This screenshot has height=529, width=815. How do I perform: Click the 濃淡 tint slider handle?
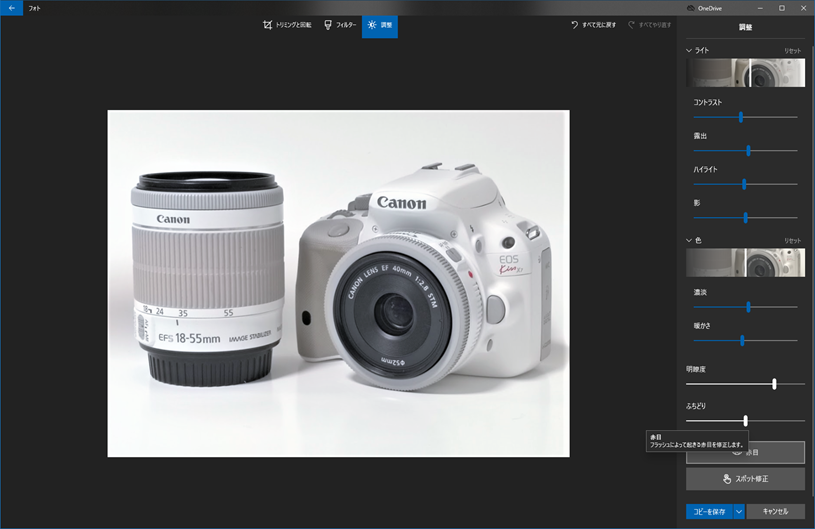tap(748, 307)
